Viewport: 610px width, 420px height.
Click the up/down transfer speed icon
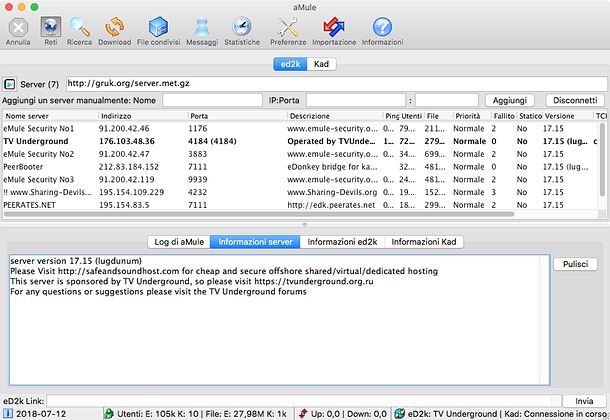pos(303,413)
